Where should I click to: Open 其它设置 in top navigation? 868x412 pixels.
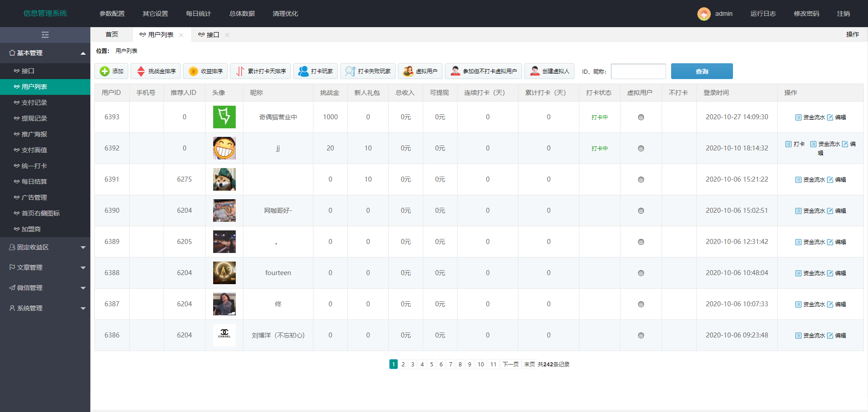click(x=155, y=14)
